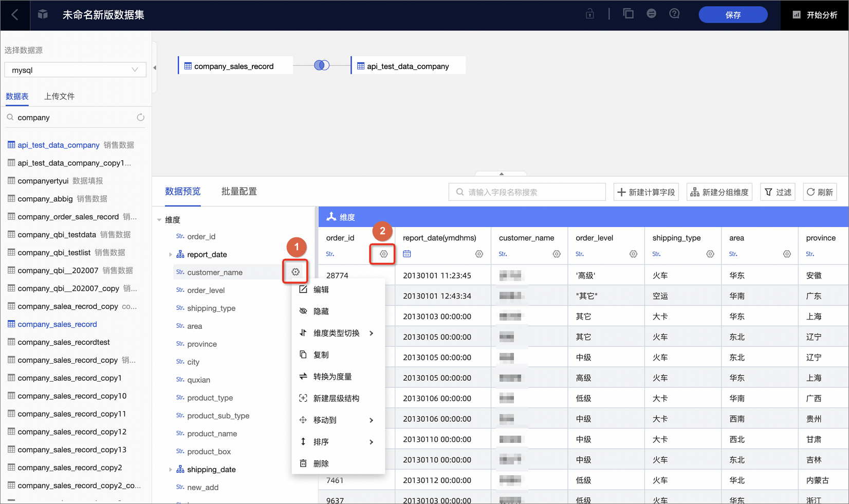Open gear icon in order_id column header
The width and height of the screenshot is (849, 504).
(383, 254)
